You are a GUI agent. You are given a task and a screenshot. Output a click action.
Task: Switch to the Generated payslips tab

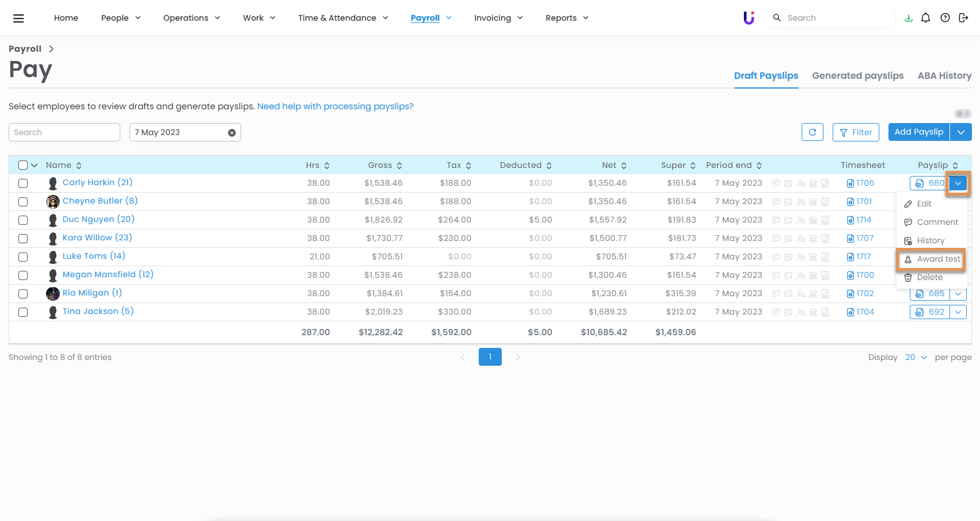[x=857, y=75]
